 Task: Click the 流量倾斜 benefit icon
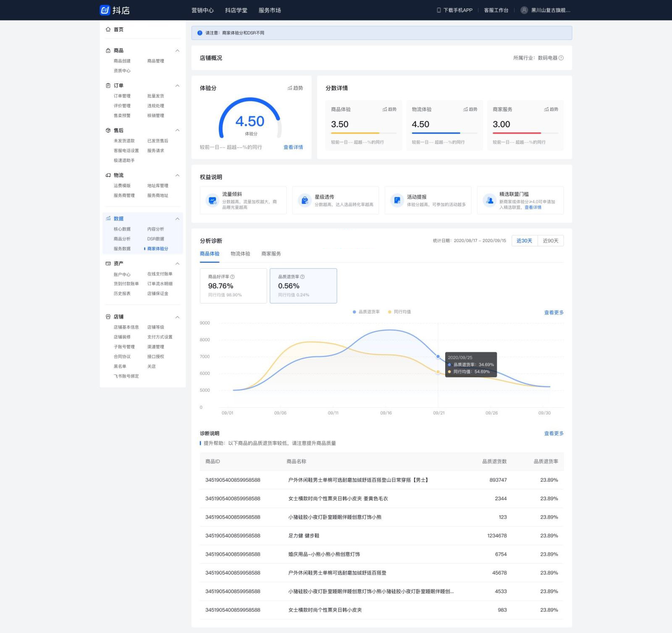[213, 200]
